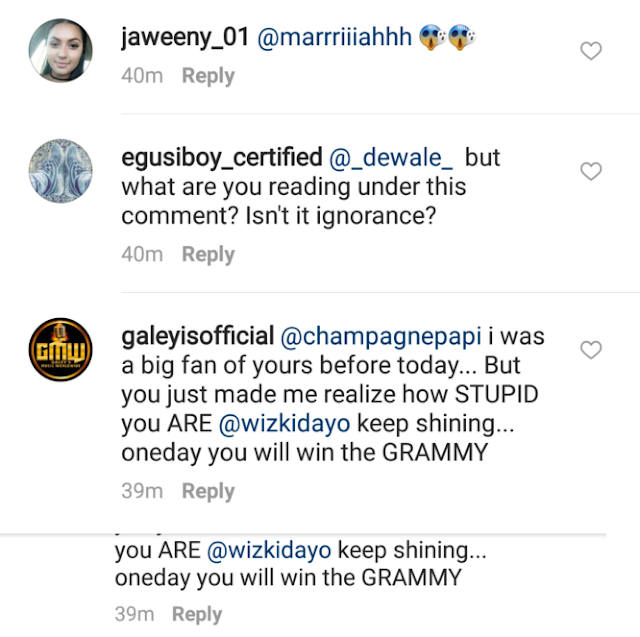Tap the heart on egusiboy_certified's comment
The width and height of the screenshot is (640, 637).
tap(591, 171)
